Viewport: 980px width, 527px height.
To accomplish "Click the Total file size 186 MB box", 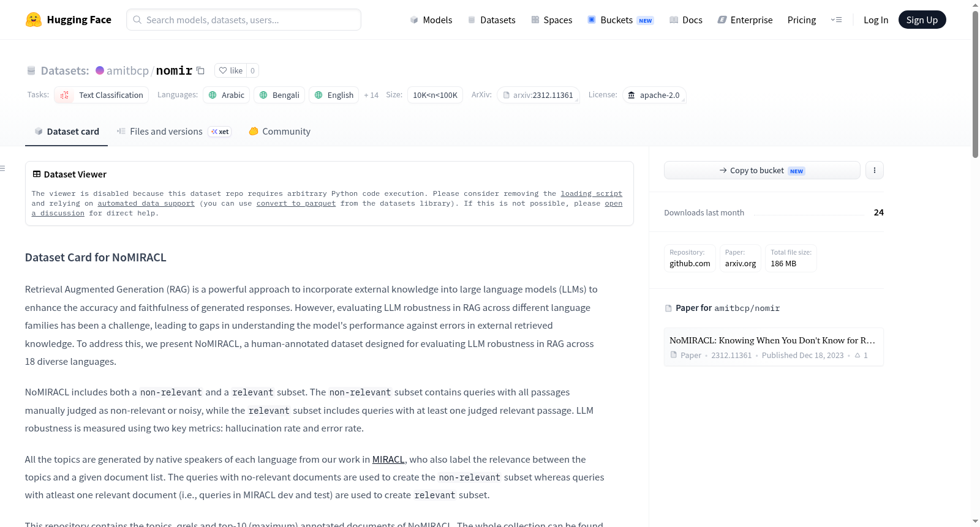I will click(x=791, y=258).
